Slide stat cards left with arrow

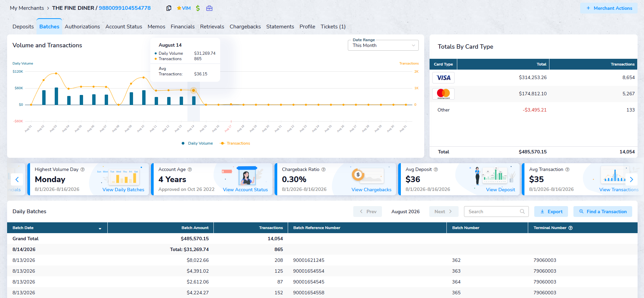coord(17,179)
